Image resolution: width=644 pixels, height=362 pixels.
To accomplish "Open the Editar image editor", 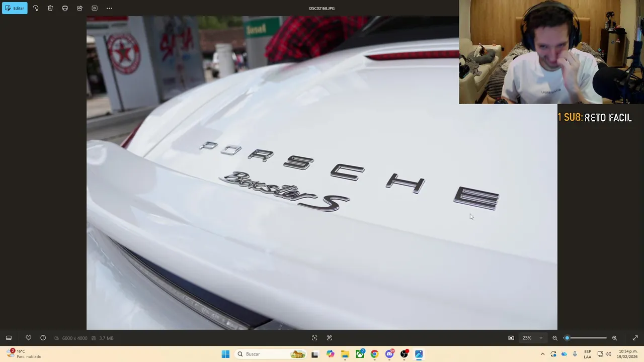I will 15,8.
